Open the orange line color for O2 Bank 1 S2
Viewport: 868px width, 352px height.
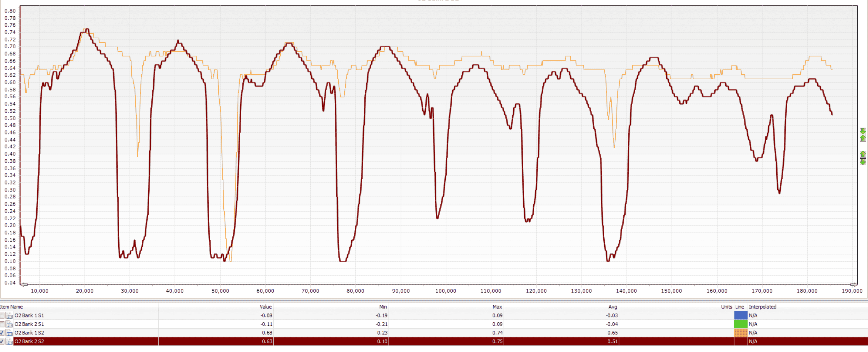tap(741, 333)
